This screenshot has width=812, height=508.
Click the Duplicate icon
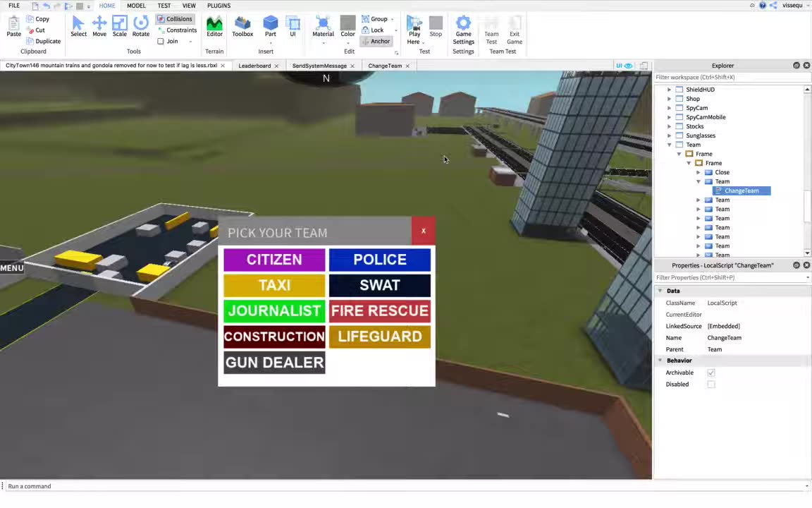30,41
